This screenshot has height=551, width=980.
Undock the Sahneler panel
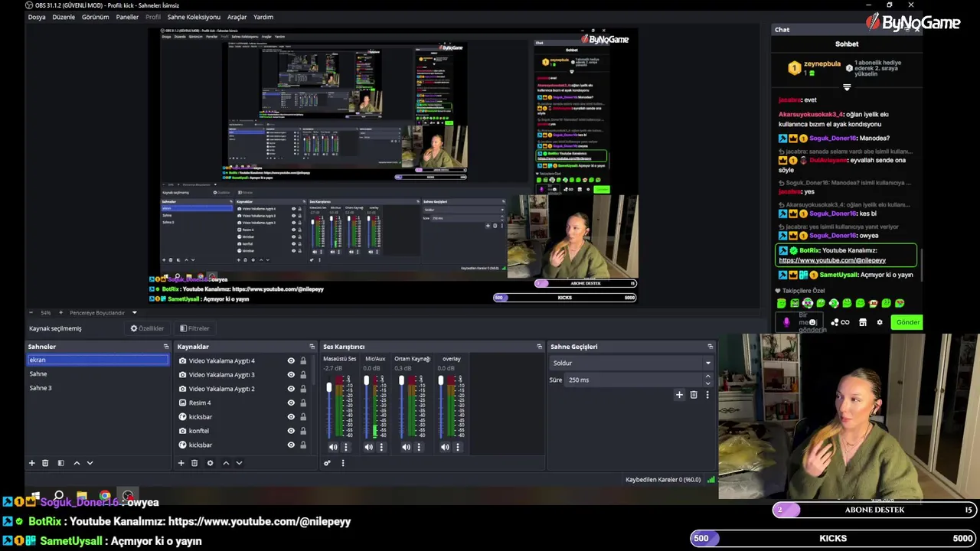click(166, 347)
